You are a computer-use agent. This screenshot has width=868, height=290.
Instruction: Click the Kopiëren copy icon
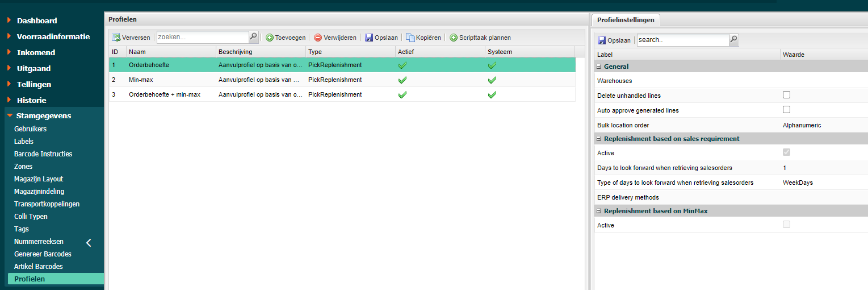410,38
